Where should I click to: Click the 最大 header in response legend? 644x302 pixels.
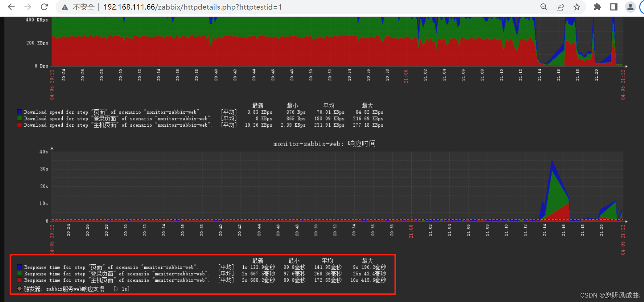click(x=367, y=261)
